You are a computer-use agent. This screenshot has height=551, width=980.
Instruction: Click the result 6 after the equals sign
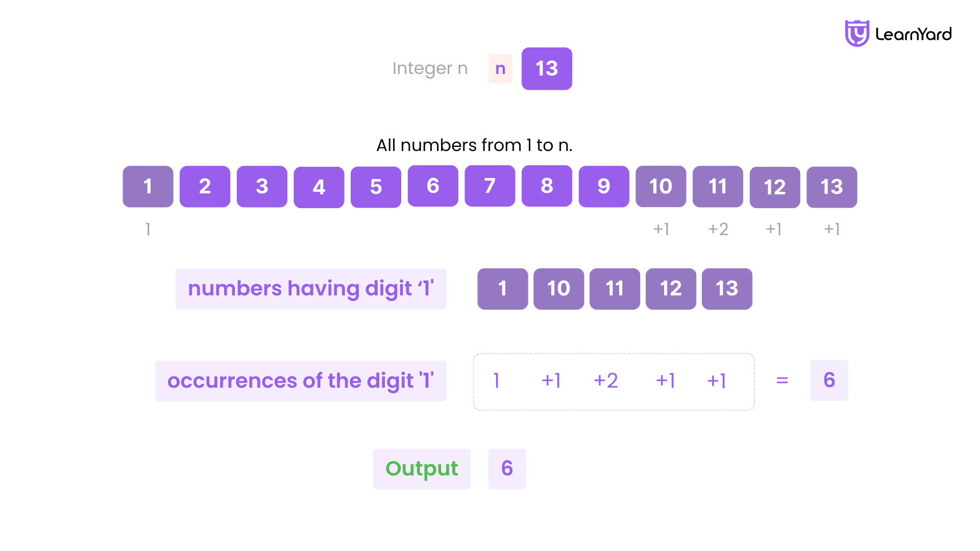click(x=829, y=380)
